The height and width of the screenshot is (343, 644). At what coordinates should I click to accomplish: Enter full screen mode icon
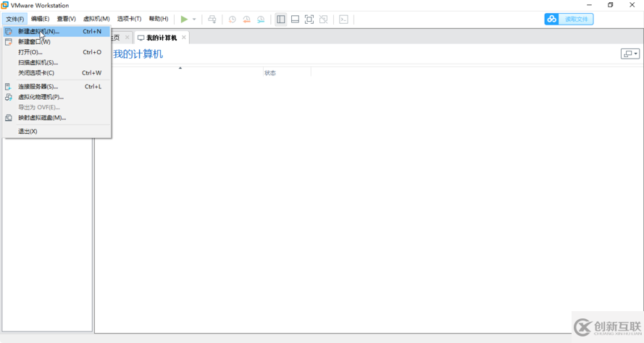pyautogui.click(x=309, y=20)
